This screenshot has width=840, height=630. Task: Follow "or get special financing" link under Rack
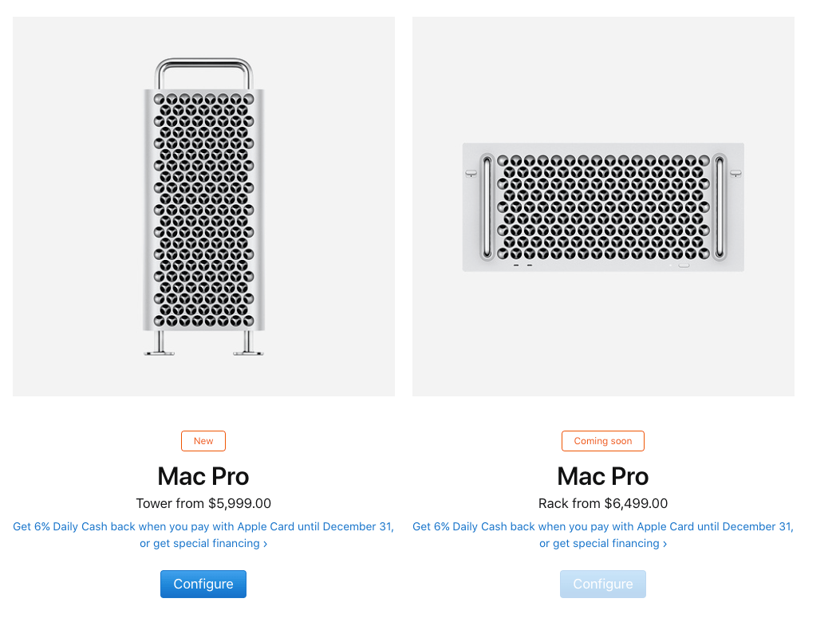tap(599, 543)
